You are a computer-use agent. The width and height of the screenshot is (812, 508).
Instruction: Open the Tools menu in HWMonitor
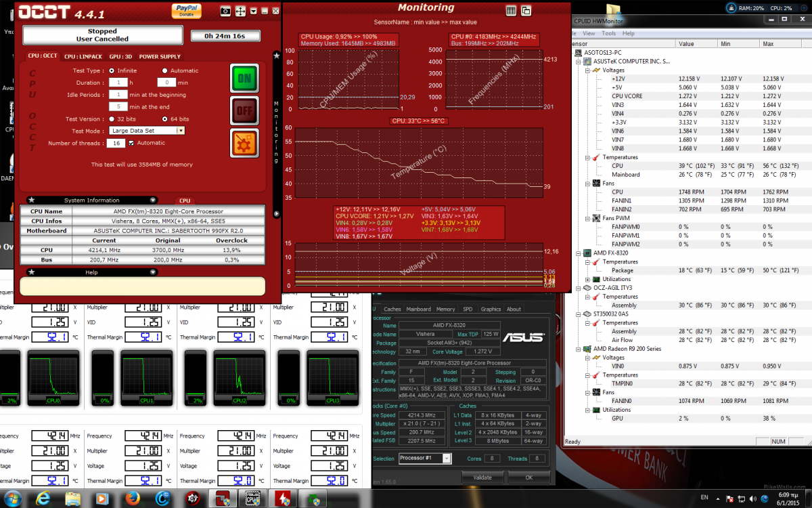[609, 33]
